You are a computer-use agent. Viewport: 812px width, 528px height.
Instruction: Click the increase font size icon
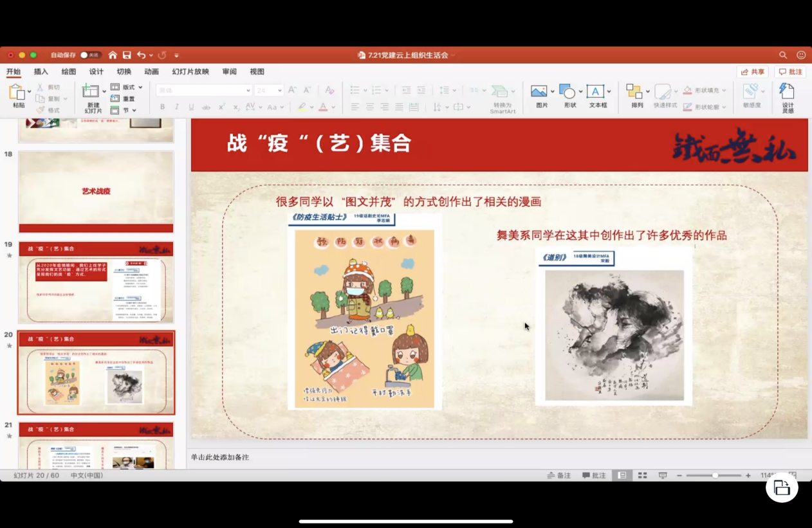click(293, 90)
